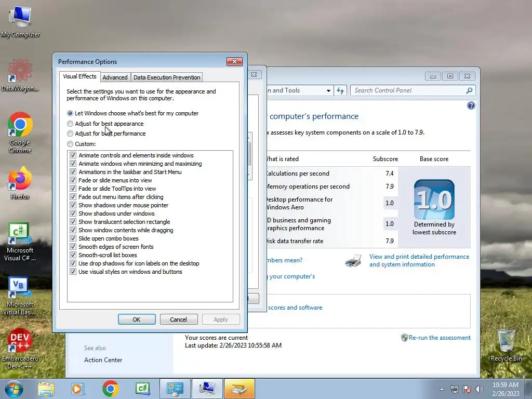Open Microsoft Visual Basic desktop shortcut

coord(20,297)
